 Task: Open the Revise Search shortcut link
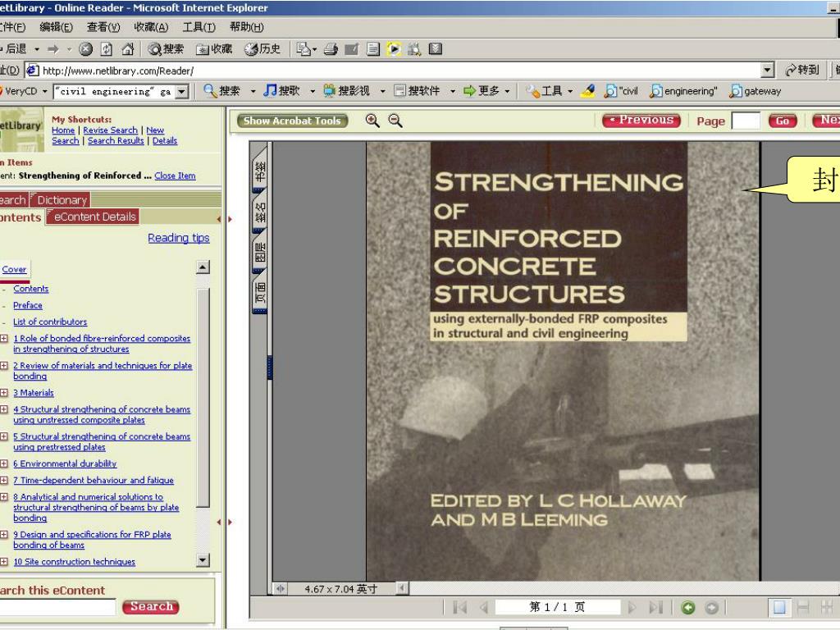click(111, 130)
